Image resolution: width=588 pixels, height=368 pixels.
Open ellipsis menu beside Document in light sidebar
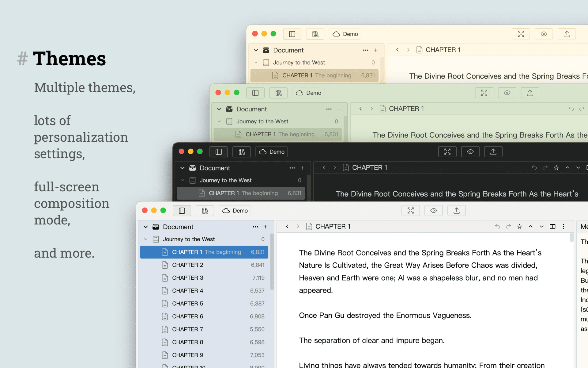pos(255,227)
